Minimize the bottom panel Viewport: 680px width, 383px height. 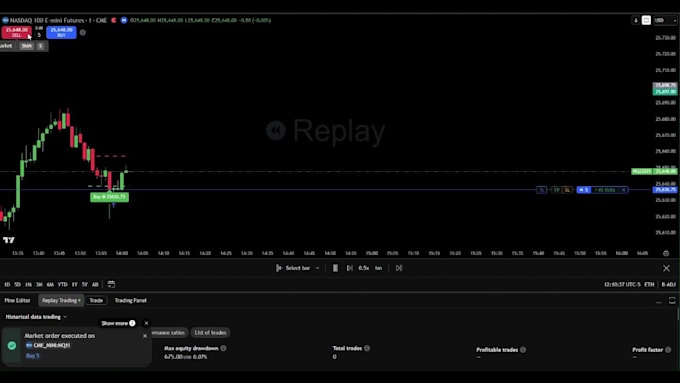coord(659,301)
